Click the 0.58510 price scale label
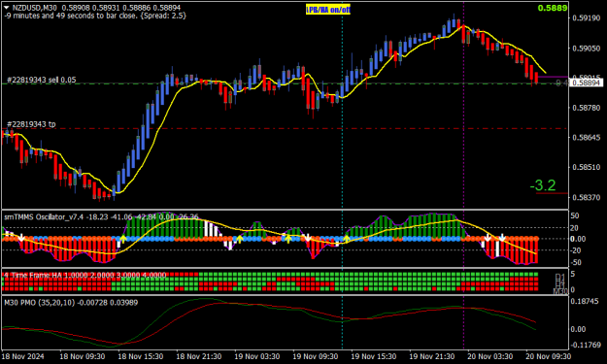 point(587,167)
